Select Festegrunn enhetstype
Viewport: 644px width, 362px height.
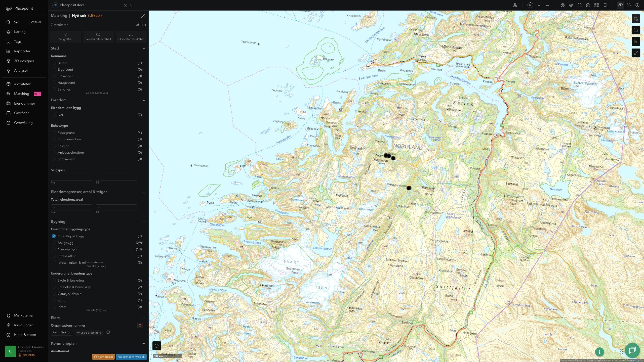point(54,132)
